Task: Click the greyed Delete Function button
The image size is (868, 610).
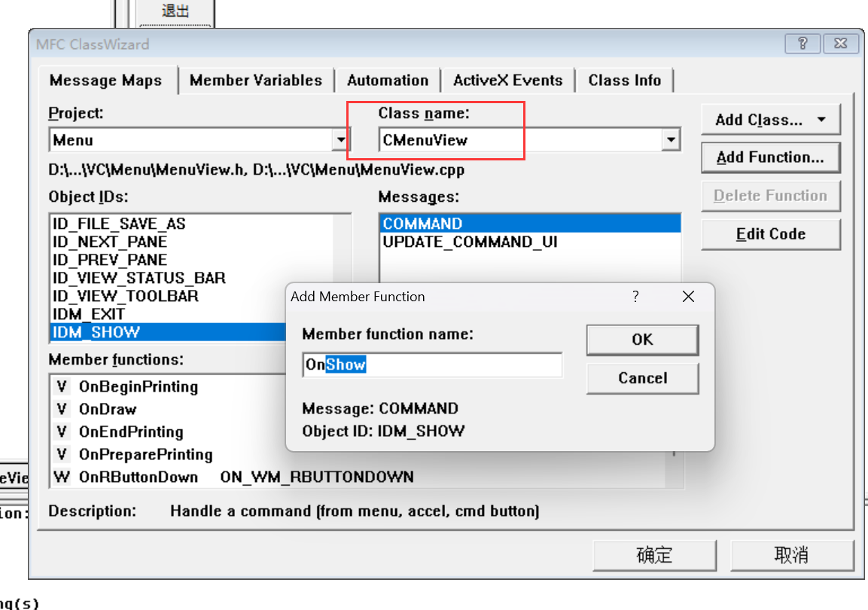Action: coord(771,196)
